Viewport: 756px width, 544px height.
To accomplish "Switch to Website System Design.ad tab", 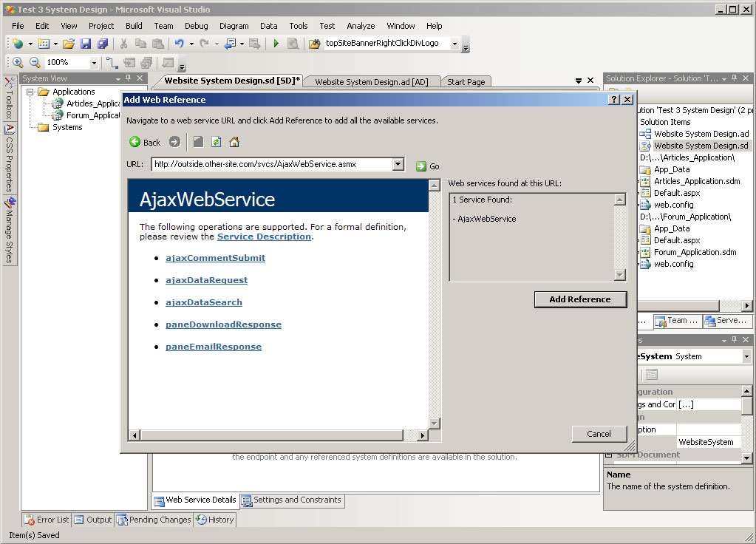I will (371, 82).
